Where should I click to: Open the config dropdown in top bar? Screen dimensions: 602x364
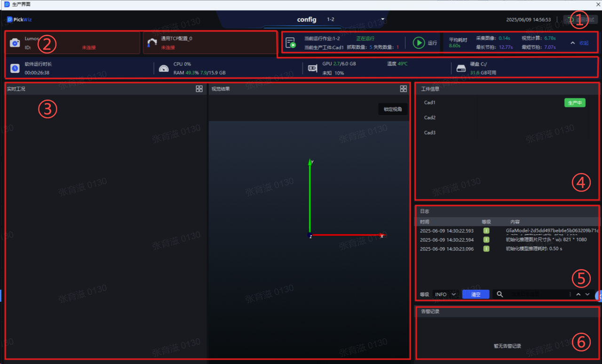point(382,20)
